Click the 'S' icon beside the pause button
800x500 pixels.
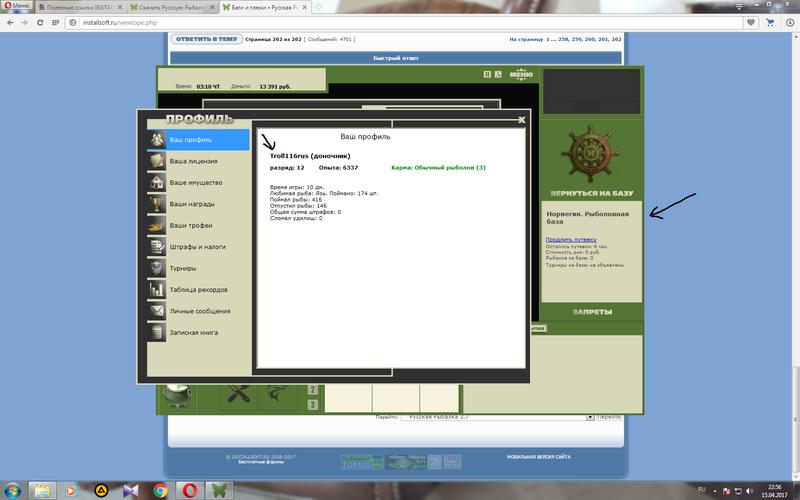[x=498, y=74]
